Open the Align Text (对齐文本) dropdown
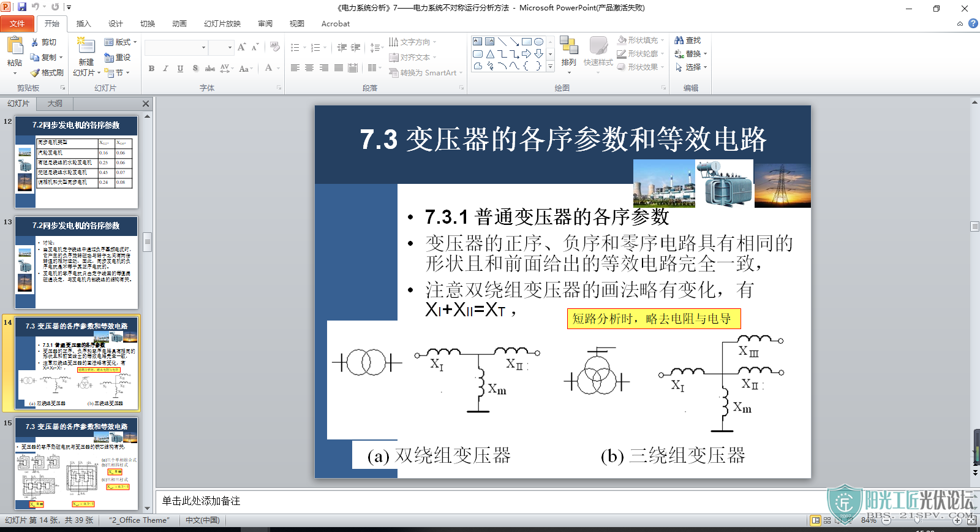Image resolution: width=980 pixels, height=532 pixels. pyautogui.click(x=413, y=57)
